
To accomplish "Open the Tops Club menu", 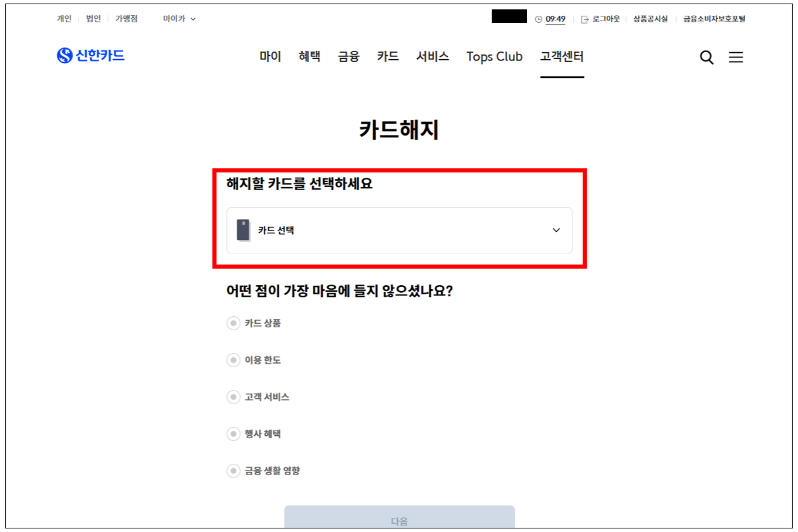I will click(494, 56).
